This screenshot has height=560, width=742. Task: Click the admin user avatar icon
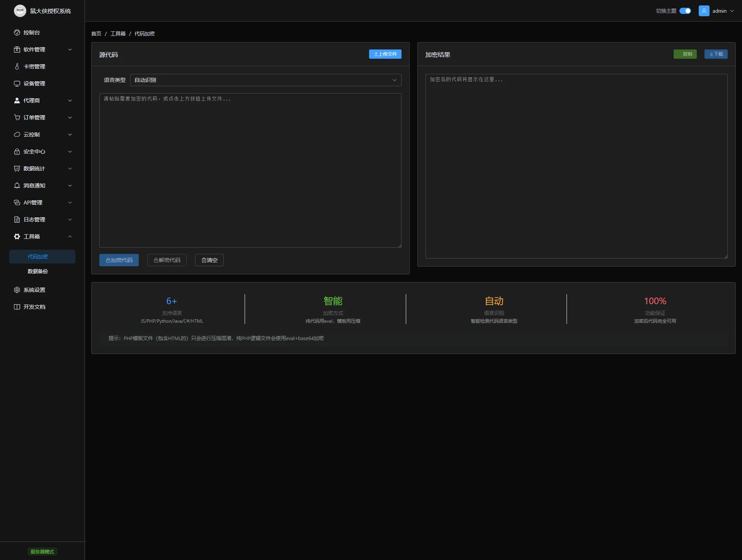coord(704,11)
